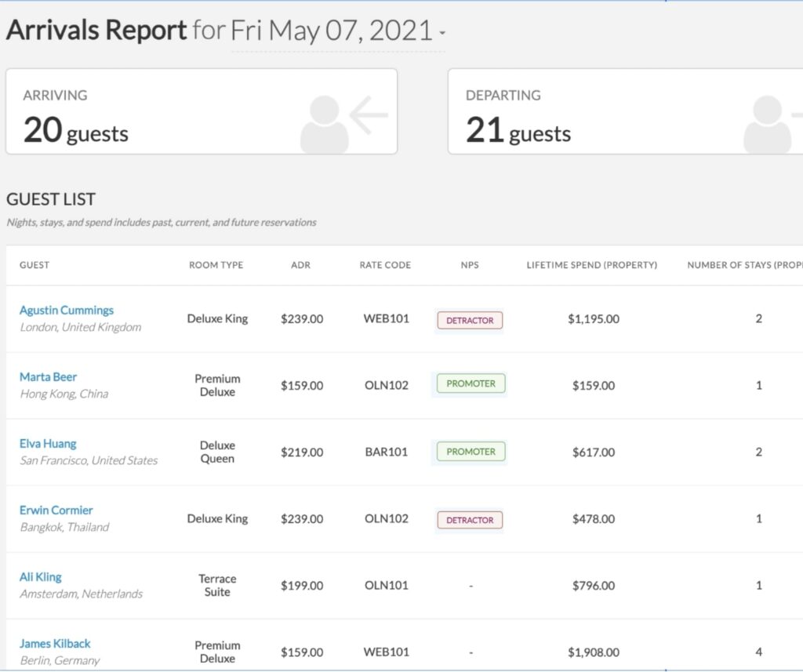Click San Francisco, United States location text

pyautogui.click(x=89, y=460)
